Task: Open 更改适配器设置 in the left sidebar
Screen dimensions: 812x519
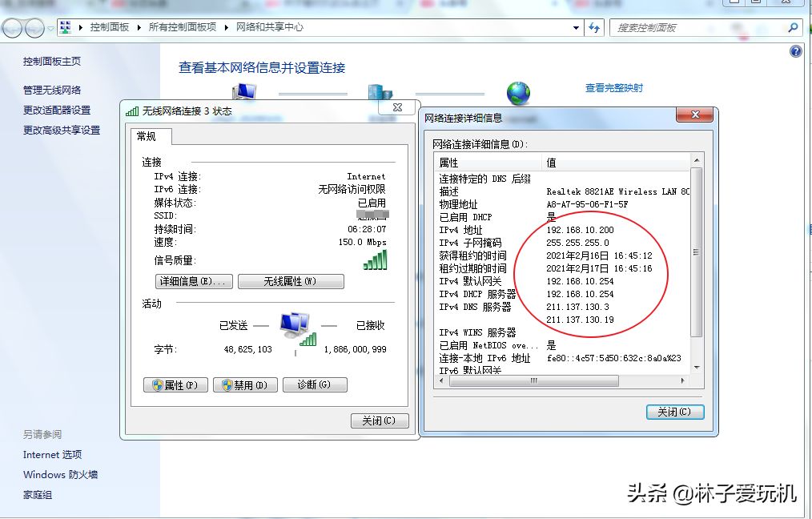Action: click(57, 111)
